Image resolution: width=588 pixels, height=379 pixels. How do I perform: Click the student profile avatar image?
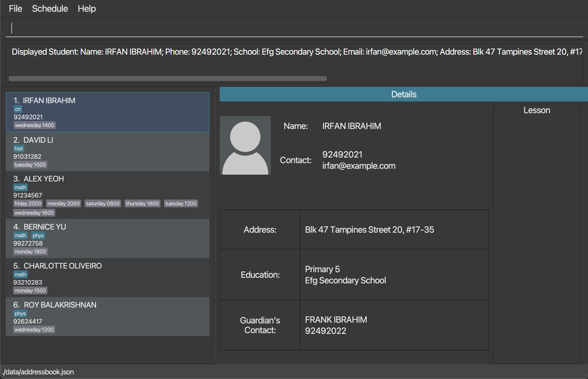click(245, 145)
